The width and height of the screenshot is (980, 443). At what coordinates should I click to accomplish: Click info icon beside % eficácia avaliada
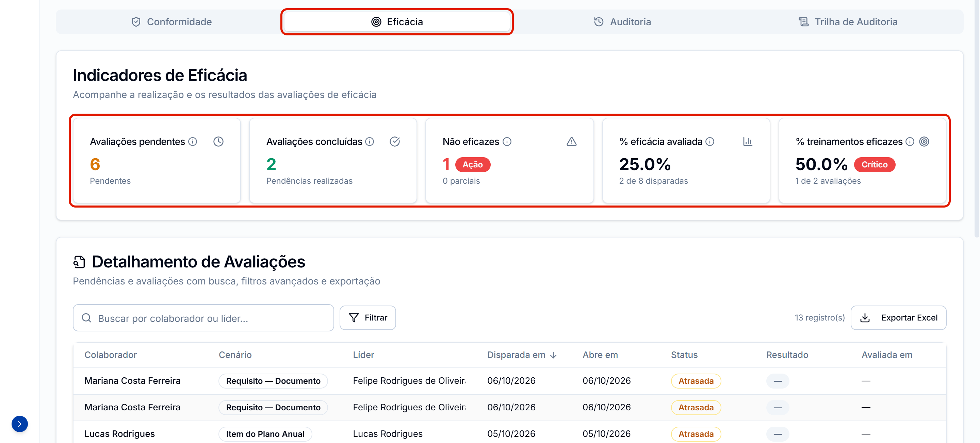pyautogui.click(x=710, y=142)
